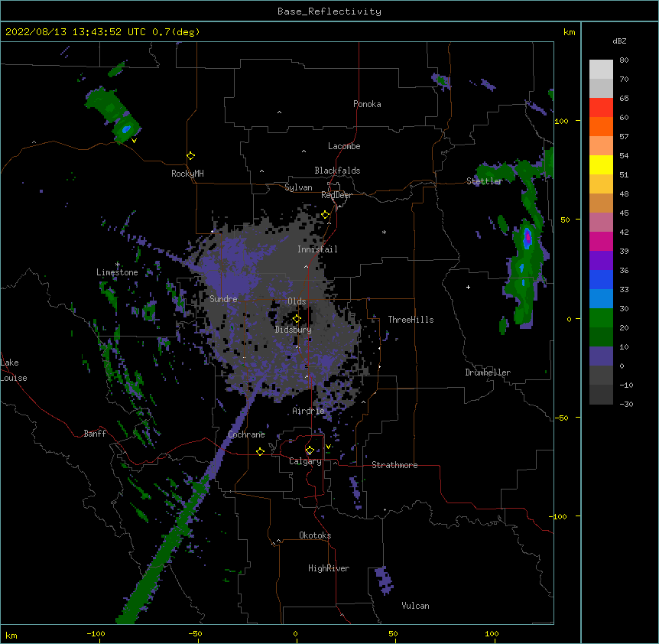Click the Didsbury town label

click(294, 330)
